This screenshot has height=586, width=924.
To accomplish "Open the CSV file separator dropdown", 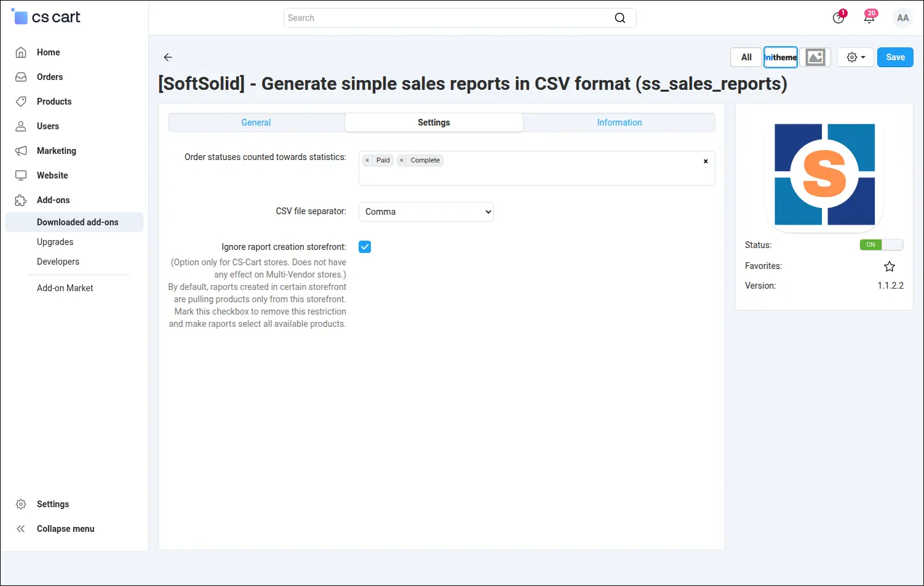I will point(426,212).
